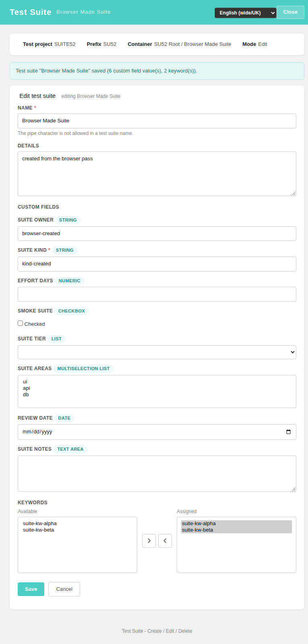Expand the Suite Tier list dropdown
This screenshot has height=644, width=308.
(x=157, y=352)
